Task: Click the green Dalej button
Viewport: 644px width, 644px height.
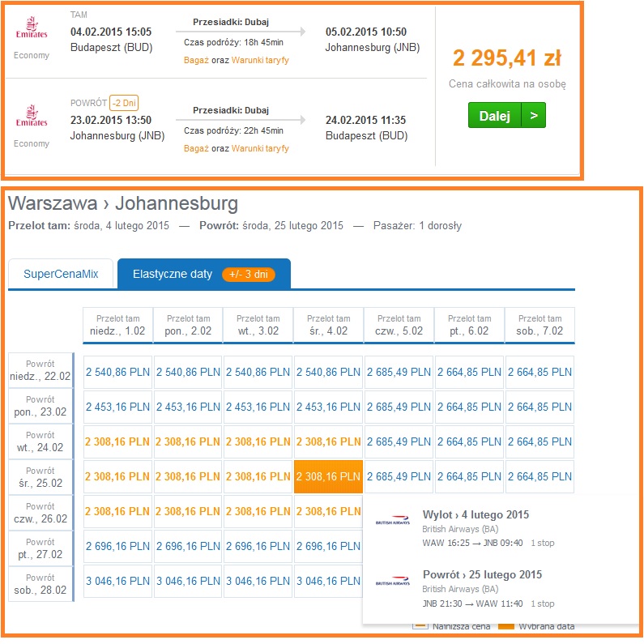Action: pos(507,115)
